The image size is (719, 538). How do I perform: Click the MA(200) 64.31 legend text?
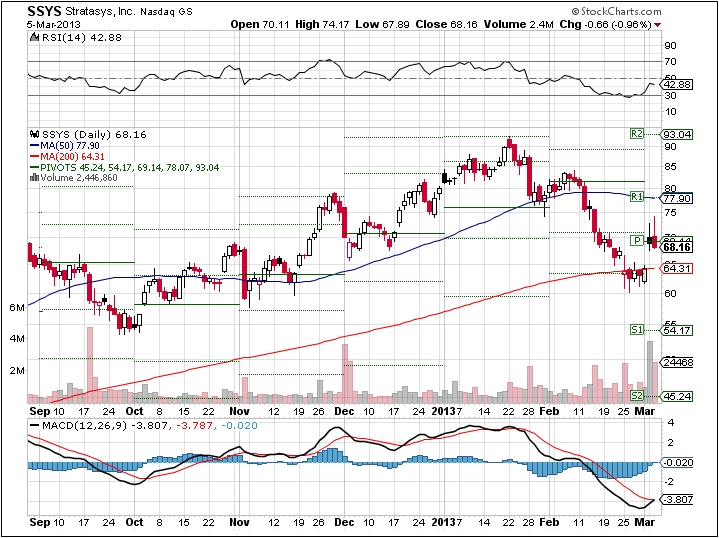[x=73, y=156]
